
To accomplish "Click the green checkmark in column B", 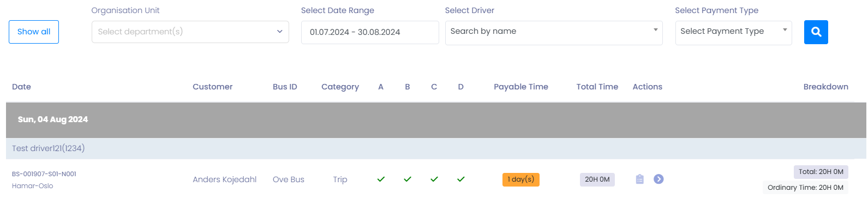I will tap(408, 179).
